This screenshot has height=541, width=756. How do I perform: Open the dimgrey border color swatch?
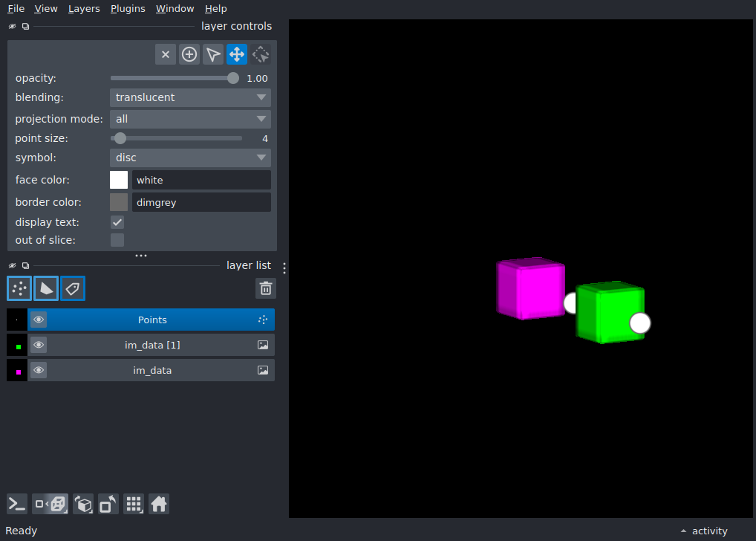coord(119,202)
